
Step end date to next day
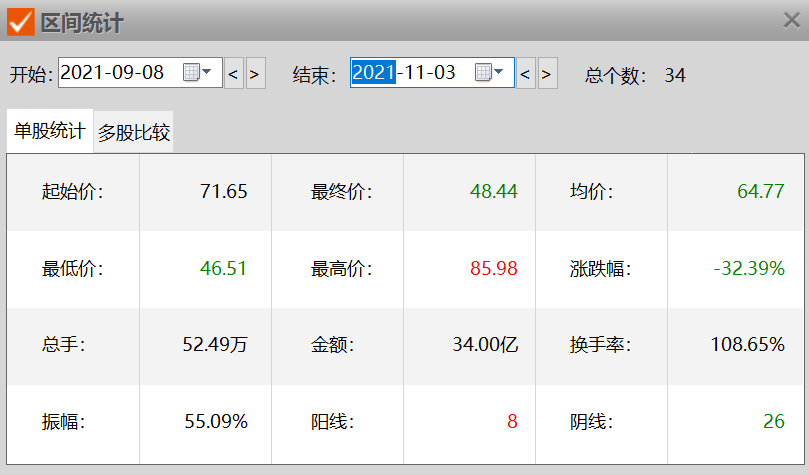(547, 73)
